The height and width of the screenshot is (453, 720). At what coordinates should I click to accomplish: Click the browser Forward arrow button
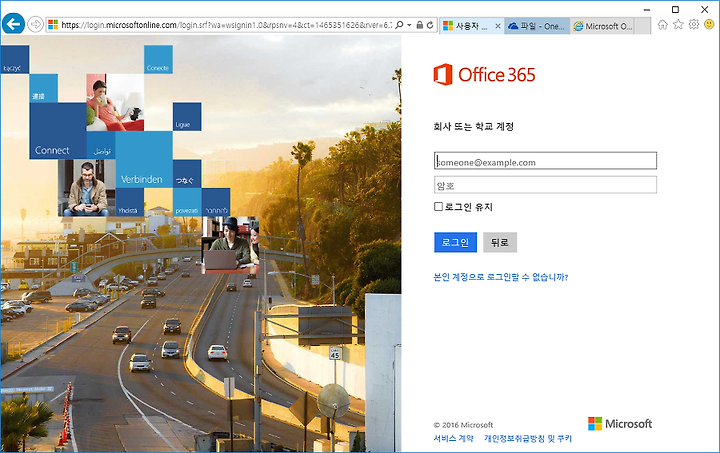35,24
